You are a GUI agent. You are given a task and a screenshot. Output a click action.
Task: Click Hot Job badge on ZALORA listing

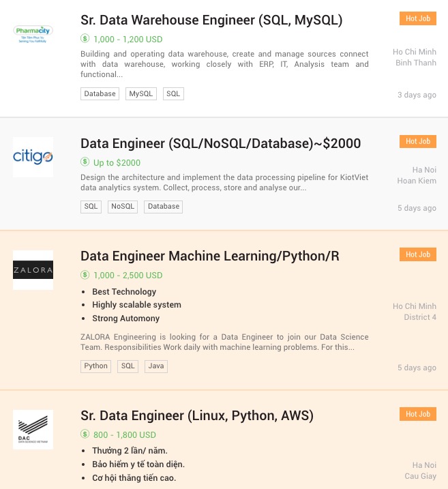(x=418, y=254)
